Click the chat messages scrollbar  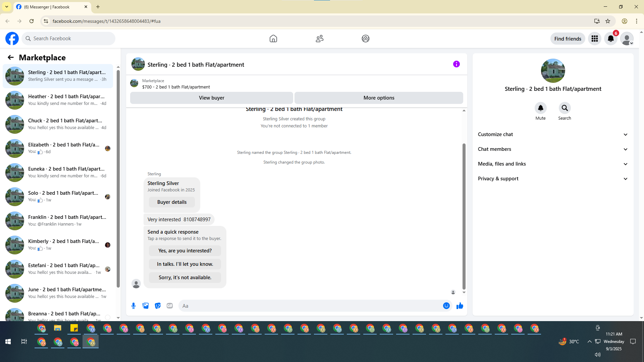(x=464, y=216)
